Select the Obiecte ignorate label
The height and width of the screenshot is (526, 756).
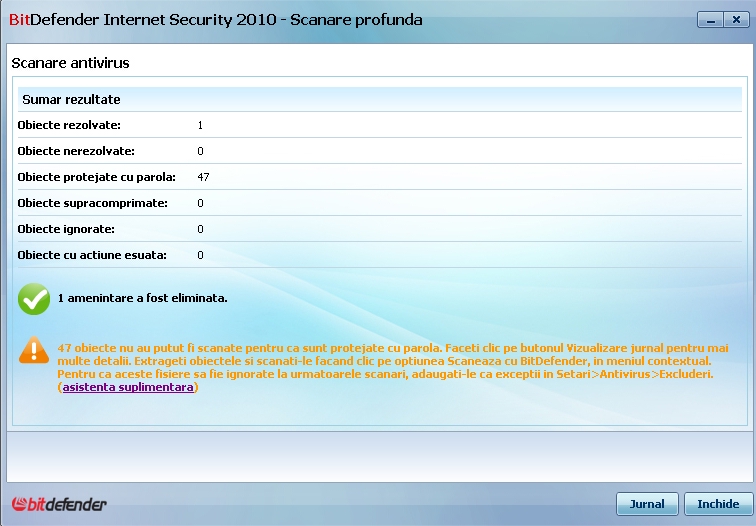pyautogui.click(x=66, y=229)
